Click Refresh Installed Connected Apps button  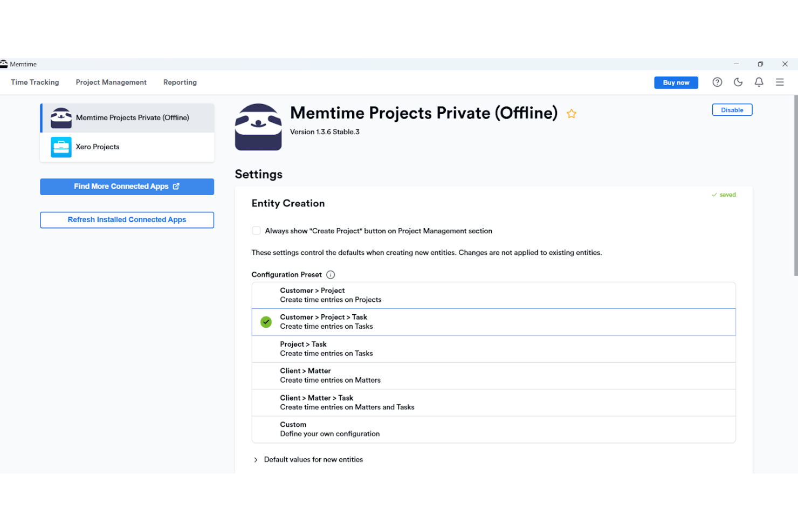127,220
